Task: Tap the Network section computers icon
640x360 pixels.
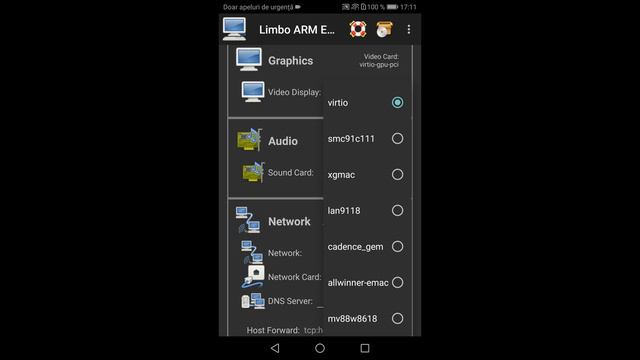Action: 248,220
